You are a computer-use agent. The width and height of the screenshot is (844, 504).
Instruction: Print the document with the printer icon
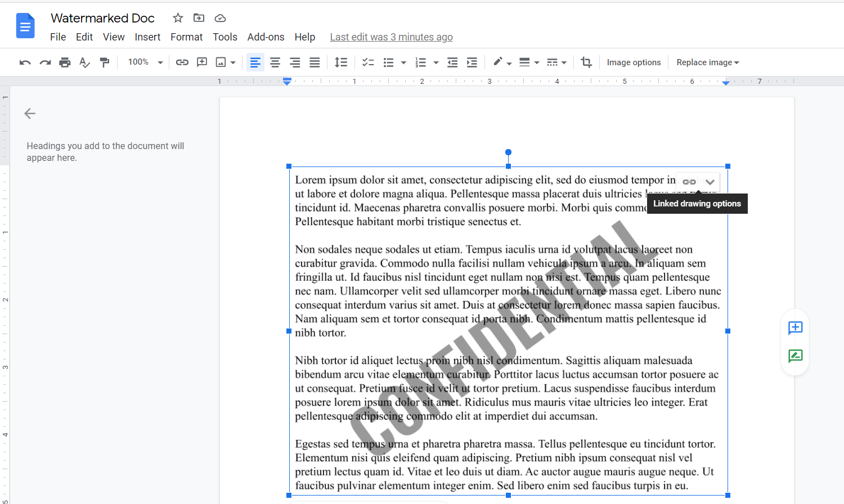(65, 62)
